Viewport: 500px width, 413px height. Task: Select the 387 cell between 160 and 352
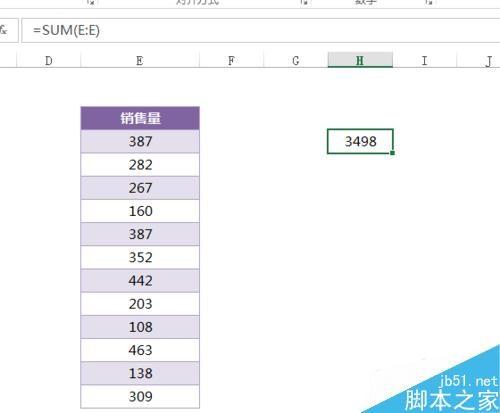140,234
